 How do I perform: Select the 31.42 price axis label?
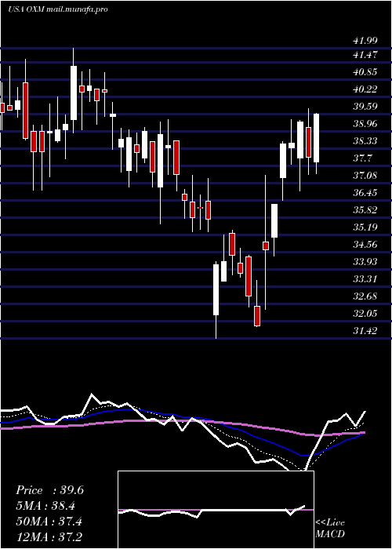click(x=365, y=330)
